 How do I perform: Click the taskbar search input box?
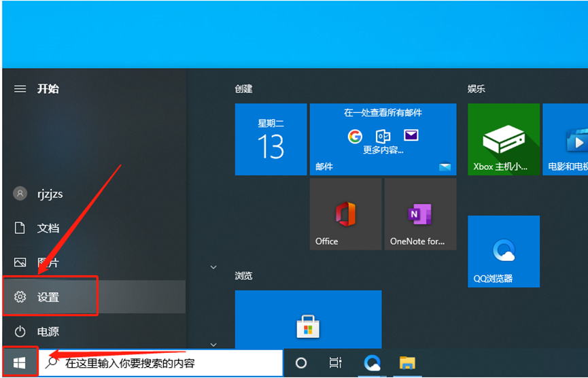(x=170, y=363)
